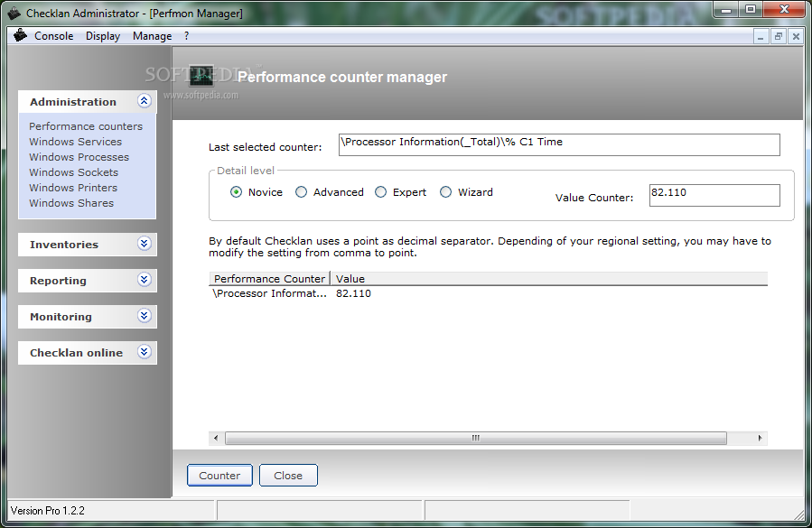Open Performance counters link
Viewport: 812px width, 528px height.
point(86,126)
